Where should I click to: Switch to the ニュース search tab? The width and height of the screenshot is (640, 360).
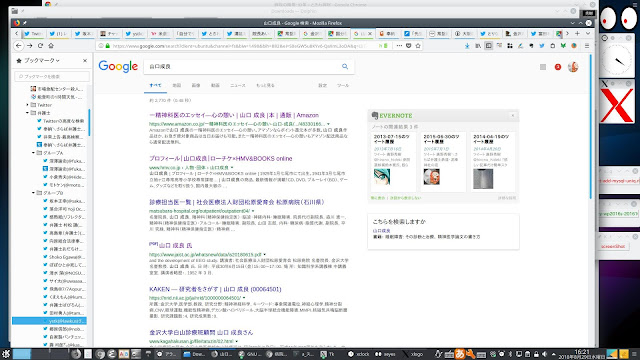[238, 85]
